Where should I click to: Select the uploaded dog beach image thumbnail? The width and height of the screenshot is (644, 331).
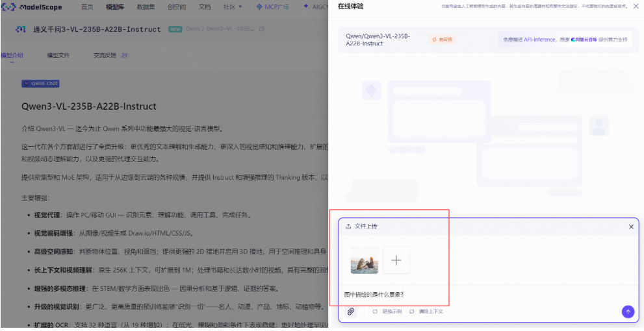tap(365, 260)
